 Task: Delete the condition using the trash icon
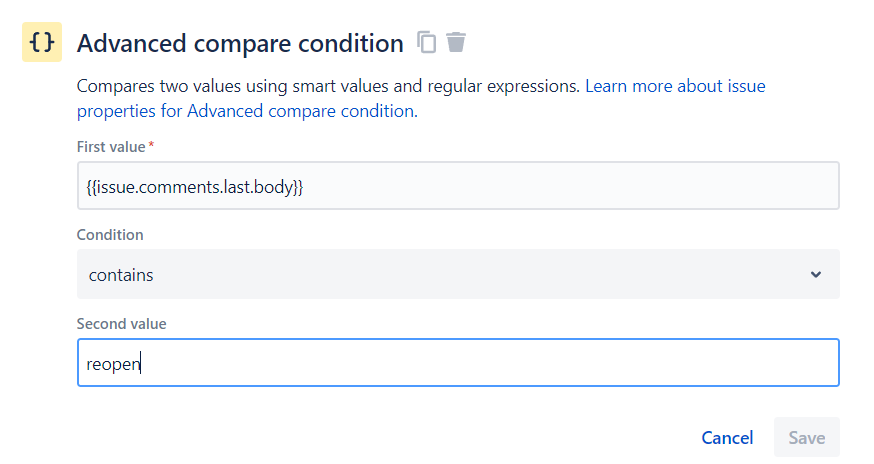click(x=456, y=42)
